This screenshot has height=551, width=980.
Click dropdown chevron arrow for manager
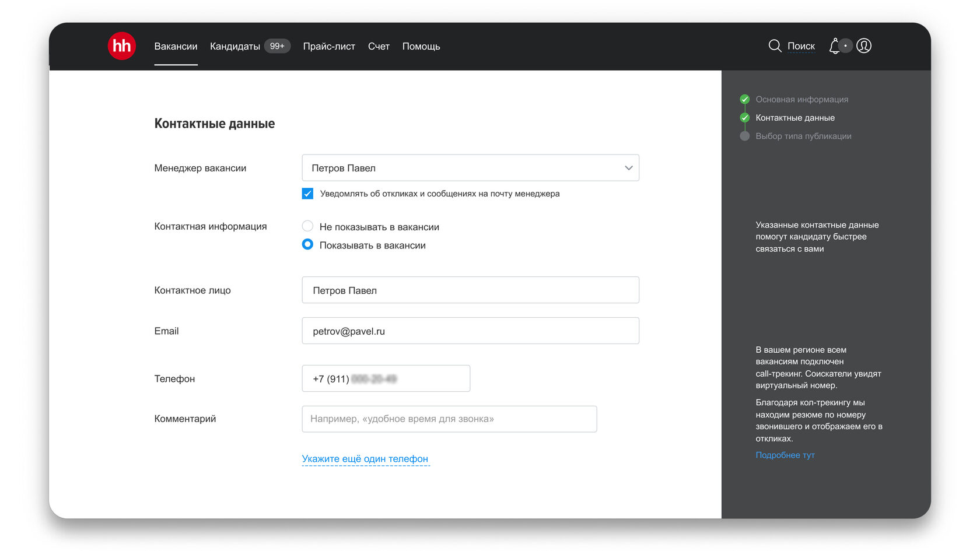(x=629, y=168)
